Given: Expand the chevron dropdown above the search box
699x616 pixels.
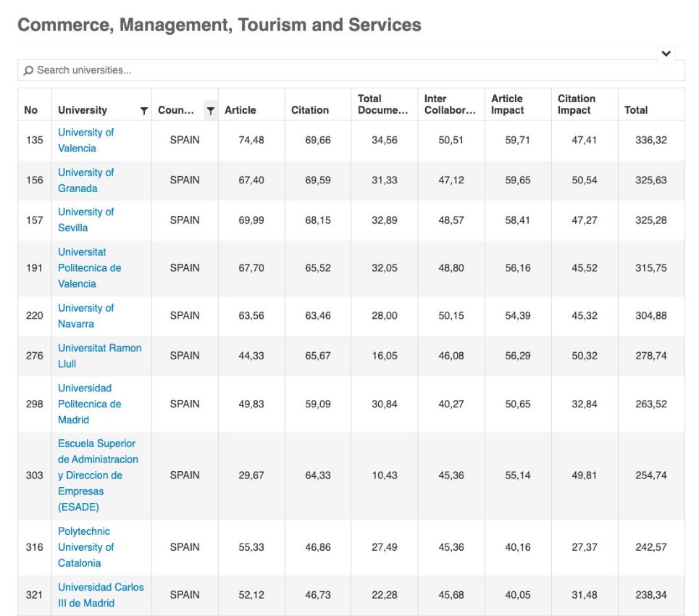Looking at the screenshot, I should pos(666,54).
